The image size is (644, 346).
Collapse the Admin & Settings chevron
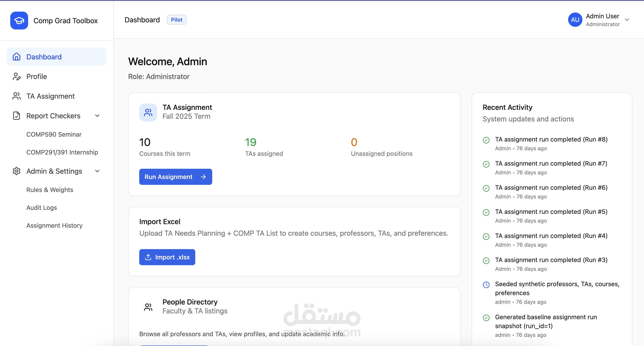(x=98, y=171)
